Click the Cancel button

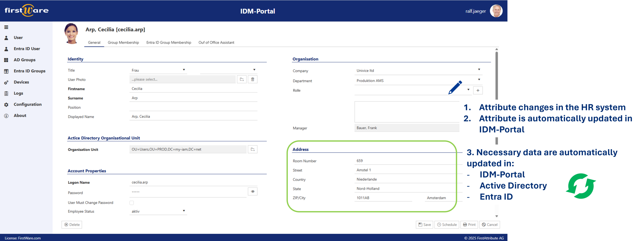pyautogui.click(x=489, y=224)
